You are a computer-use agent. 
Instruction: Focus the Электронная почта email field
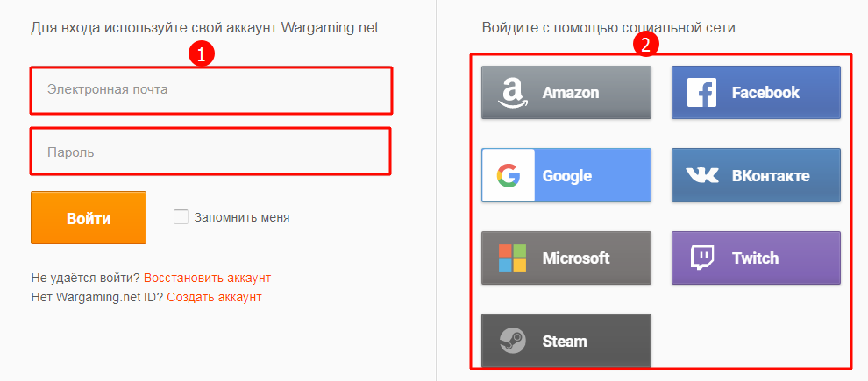tap(210, 89)
